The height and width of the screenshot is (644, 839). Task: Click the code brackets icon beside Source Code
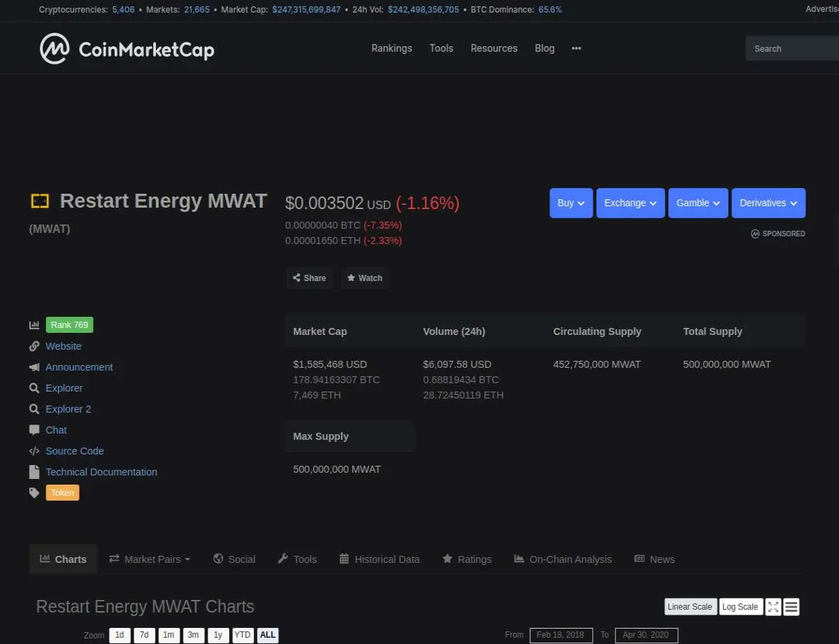(x=34, y=451)
